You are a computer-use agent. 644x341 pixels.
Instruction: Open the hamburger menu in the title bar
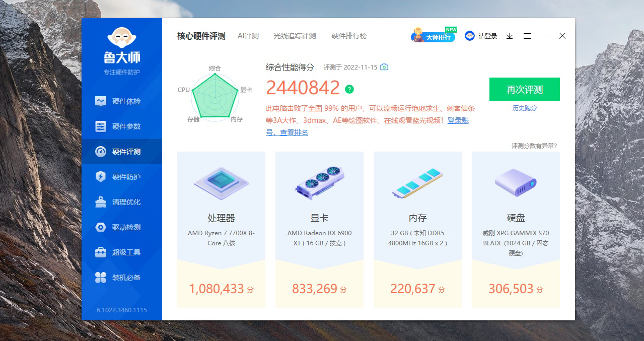pos(527,36)
